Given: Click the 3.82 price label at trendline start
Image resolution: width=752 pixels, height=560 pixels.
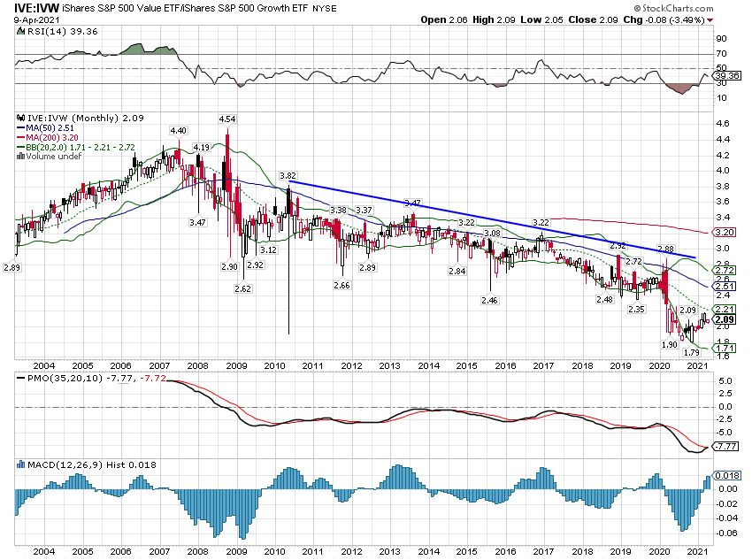Looking at the screenshot, I should (288, 176).
